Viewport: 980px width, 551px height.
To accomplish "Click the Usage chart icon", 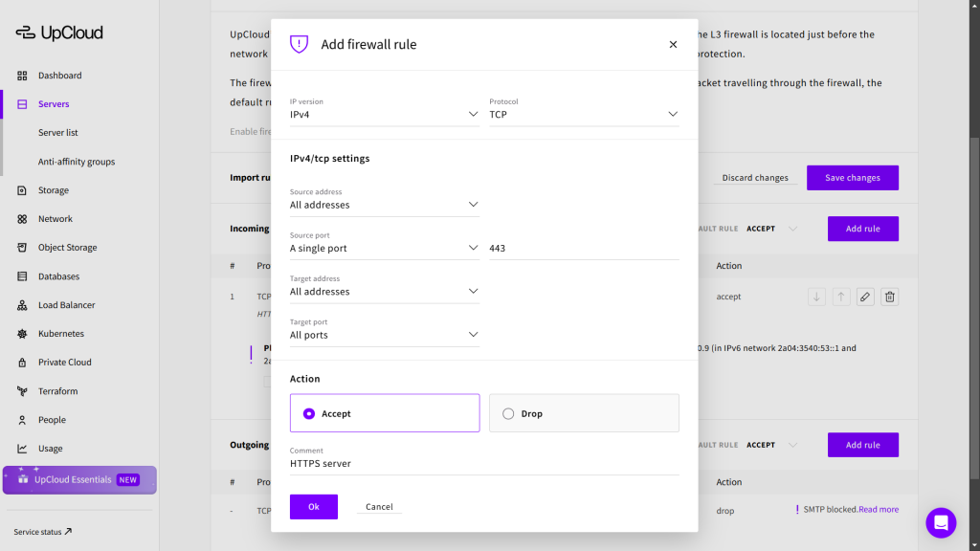I will point(22,449).
